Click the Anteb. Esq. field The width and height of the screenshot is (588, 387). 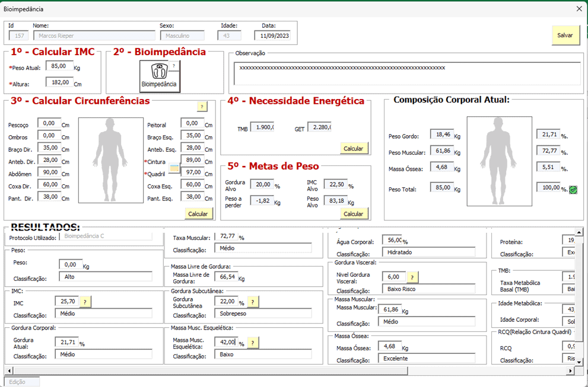[192, 148]
